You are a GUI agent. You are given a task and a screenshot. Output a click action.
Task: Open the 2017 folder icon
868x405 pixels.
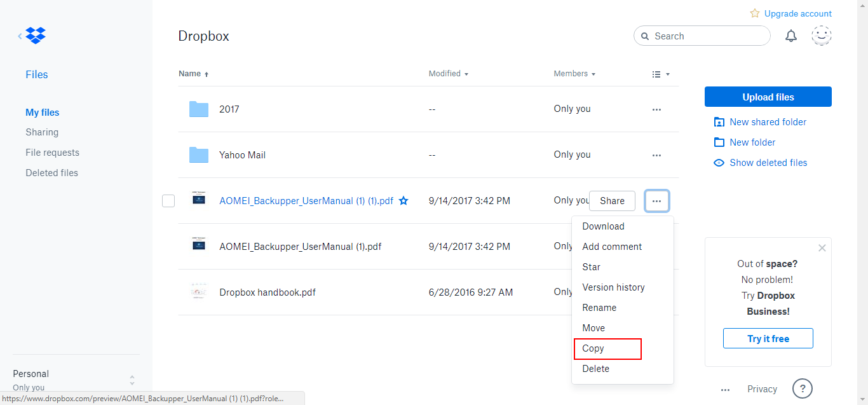pos(199,109)
